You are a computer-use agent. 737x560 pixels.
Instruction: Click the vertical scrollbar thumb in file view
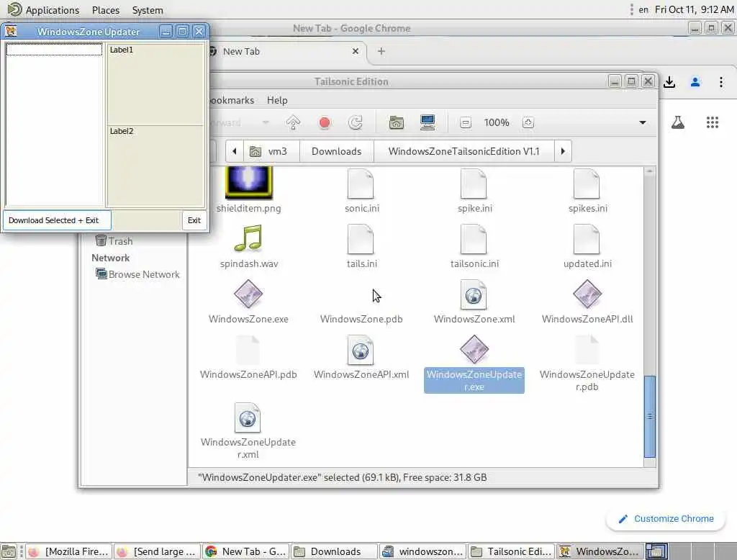(650, 416)
